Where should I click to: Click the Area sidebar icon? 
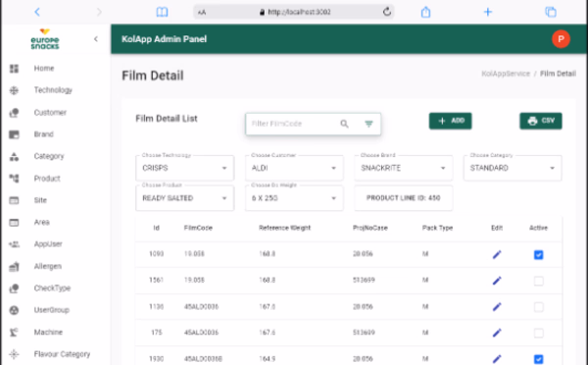pos(14,223)
